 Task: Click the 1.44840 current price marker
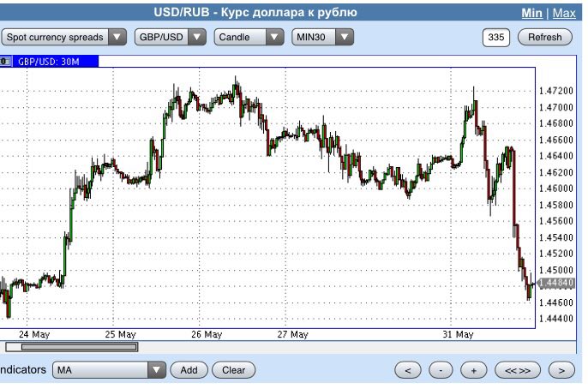coord(555,284)
